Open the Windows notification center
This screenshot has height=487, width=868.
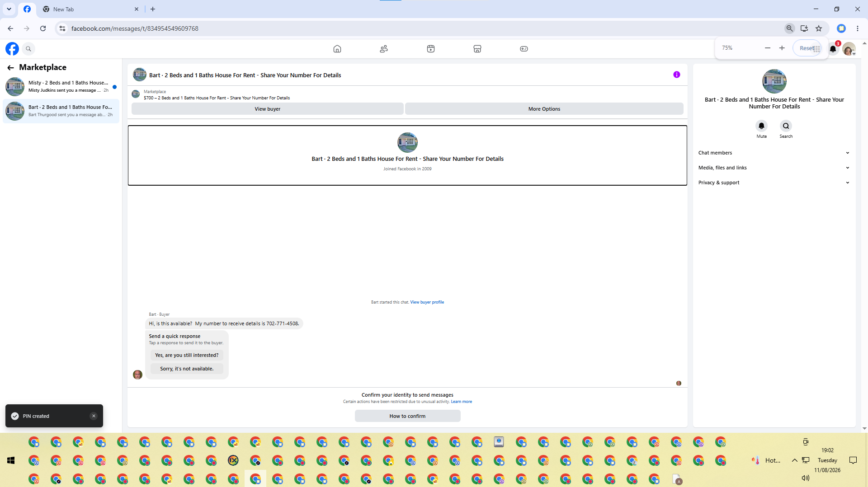[853, 460]
